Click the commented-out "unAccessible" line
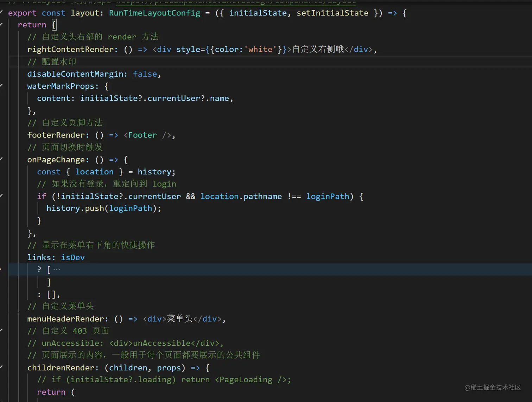The width and height of the screenshot is (532, 402). pos(125,343)
